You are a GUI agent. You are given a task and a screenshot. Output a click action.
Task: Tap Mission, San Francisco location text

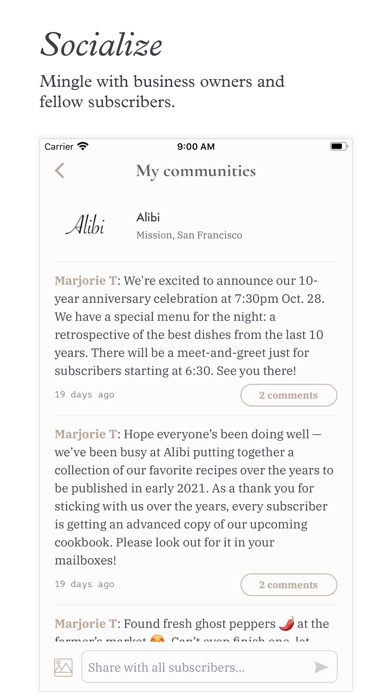[x=189, y=235]
